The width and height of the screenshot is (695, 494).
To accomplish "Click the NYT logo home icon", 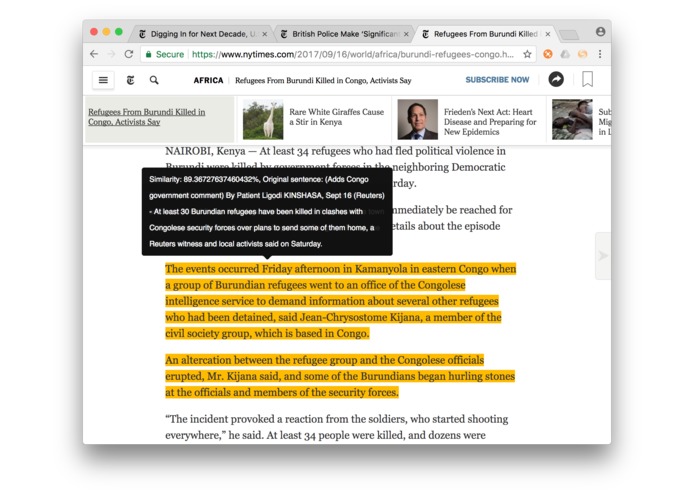I will [130, 80].
